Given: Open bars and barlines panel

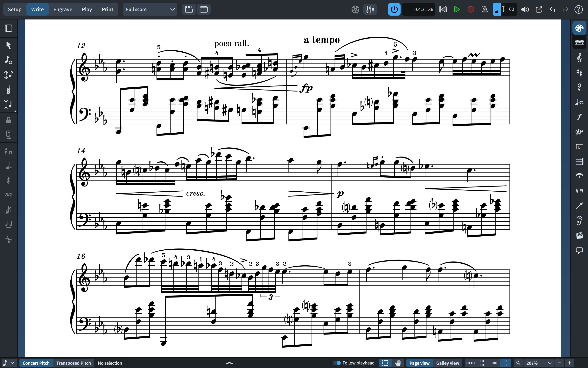Looking at the screenshot, I should tap(579, 161).
